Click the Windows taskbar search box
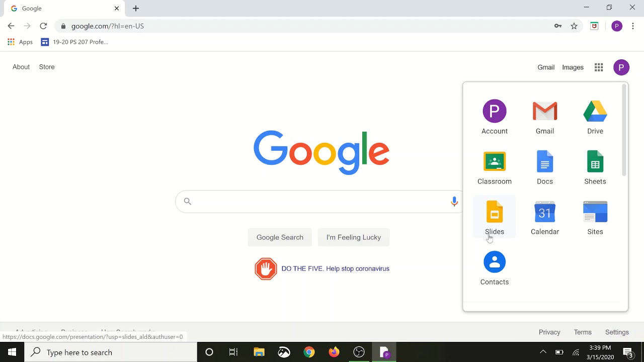 111,352
